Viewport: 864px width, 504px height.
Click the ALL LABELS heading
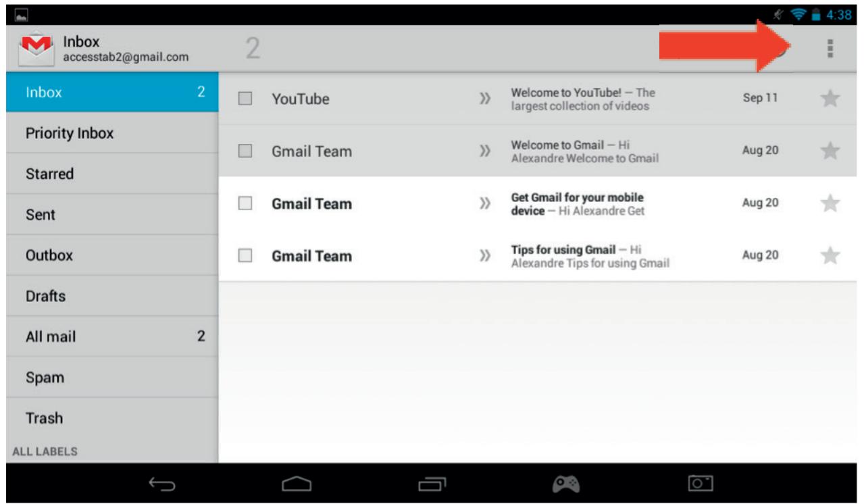point(45,451)
